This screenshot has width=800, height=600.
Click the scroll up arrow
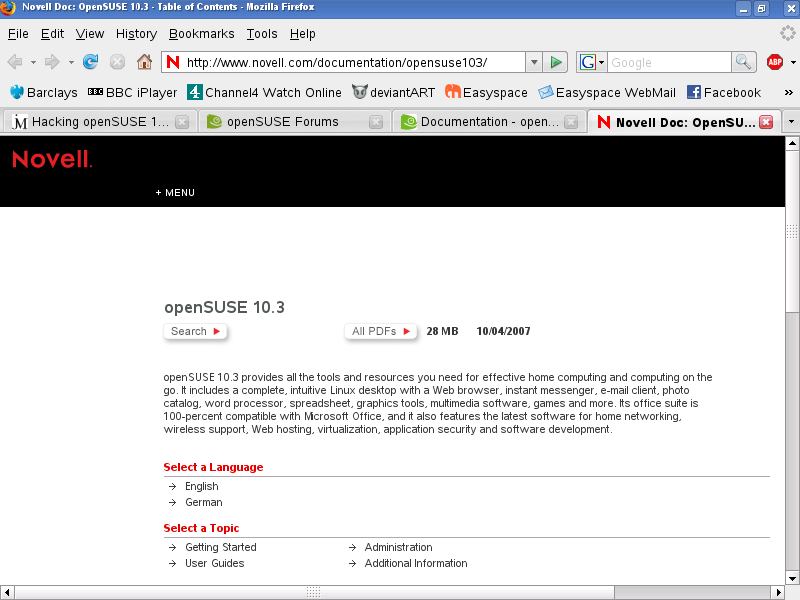coord(792,143)
